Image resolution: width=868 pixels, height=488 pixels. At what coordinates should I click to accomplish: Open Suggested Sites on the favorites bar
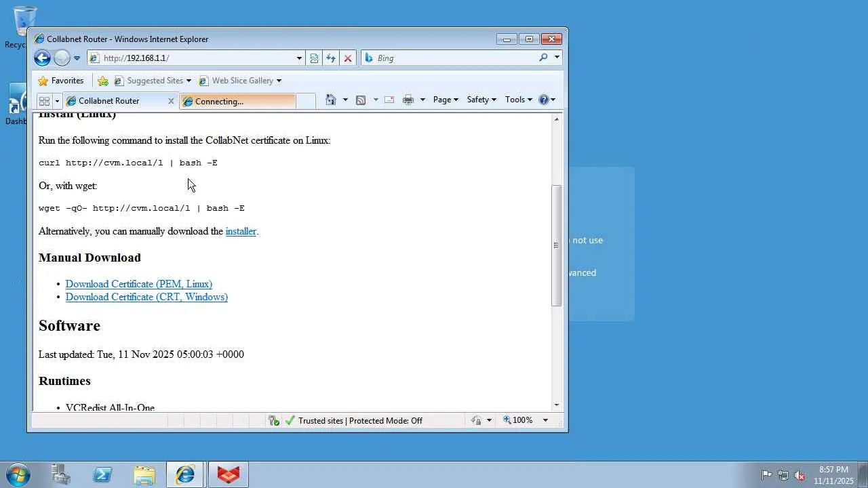[x=153, y=81]
